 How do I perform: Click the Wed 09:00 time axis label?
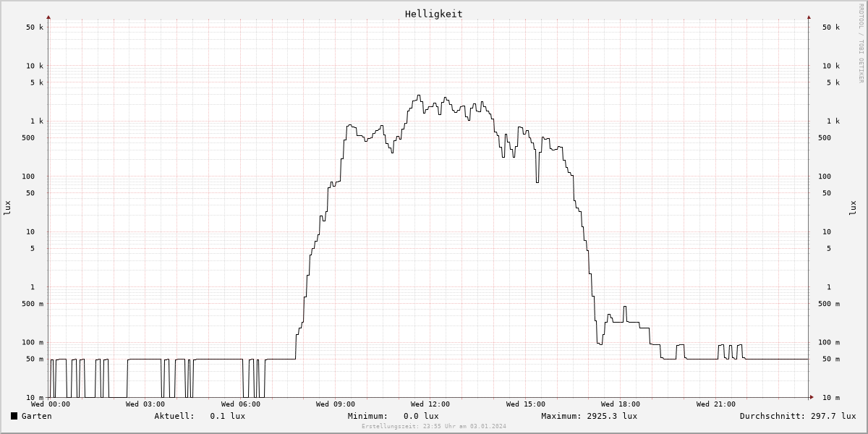pyautogui.click(x=336, y=404)
